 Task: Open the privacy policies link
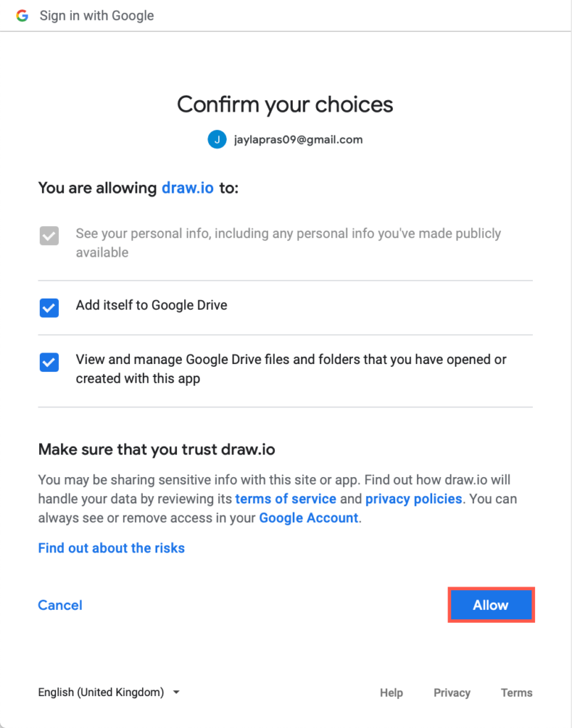pyautogui.click(x=414, y=499)
